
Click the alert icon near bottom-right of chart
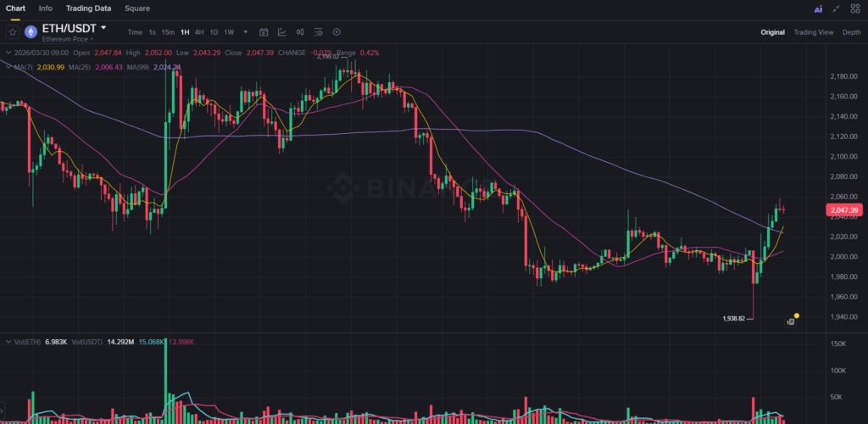click(x=790, y=321)
